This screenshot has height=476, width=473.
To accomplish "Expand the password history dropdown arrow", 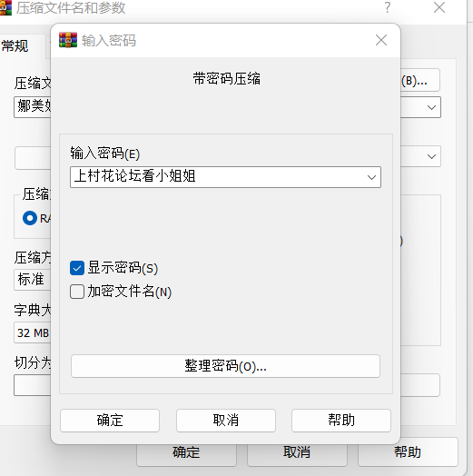I will pyautogui.click(x=371, y=177).
